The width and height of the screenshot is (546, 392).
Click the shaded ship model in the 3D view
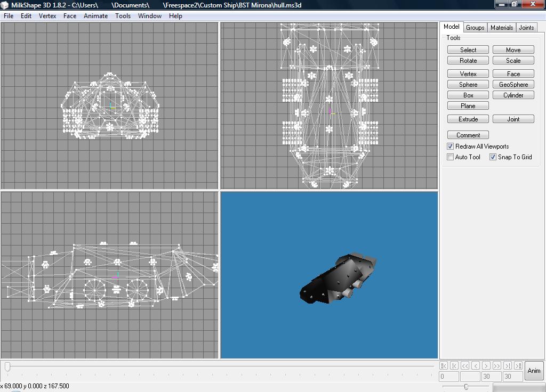[x=338, y=279]
